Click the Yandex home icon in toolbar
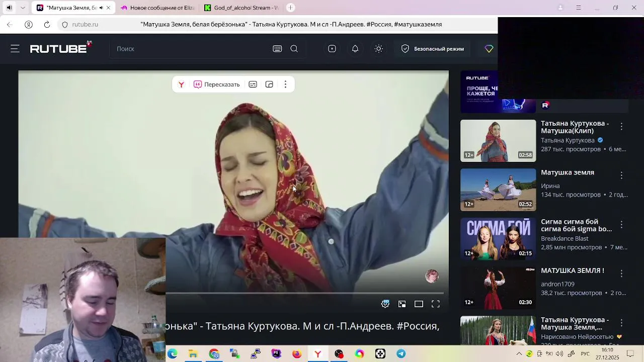Screen dimensions: 644x362 pos(29,24)
